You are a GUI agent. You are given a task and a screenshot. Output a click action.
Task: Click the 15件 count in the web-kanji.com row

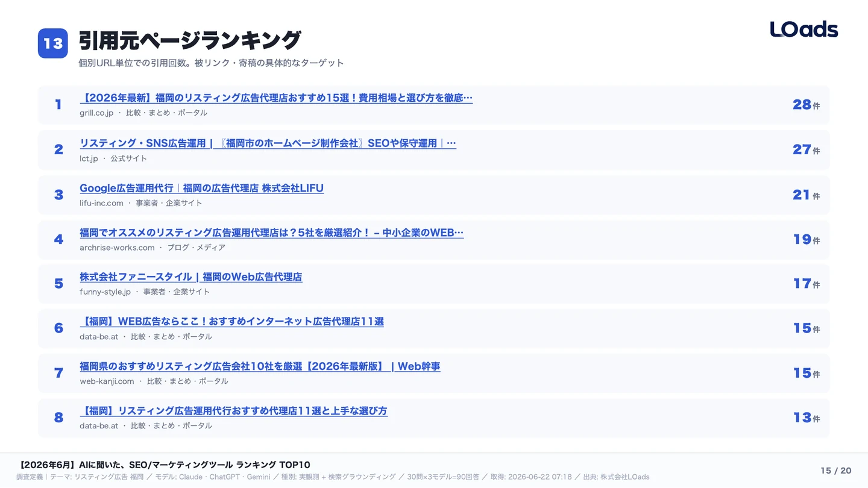(806, 373)
